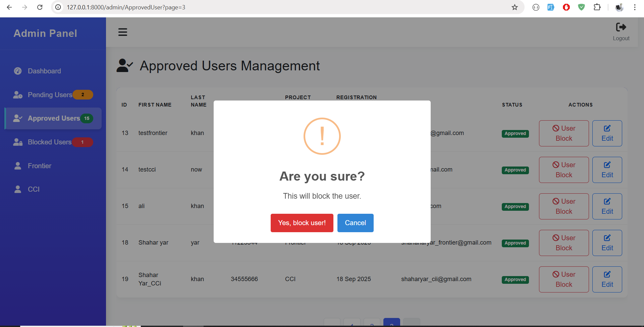This screenshot has width=644, height=327.
Task: Click the Logout icon
Action: pos(621,27)
